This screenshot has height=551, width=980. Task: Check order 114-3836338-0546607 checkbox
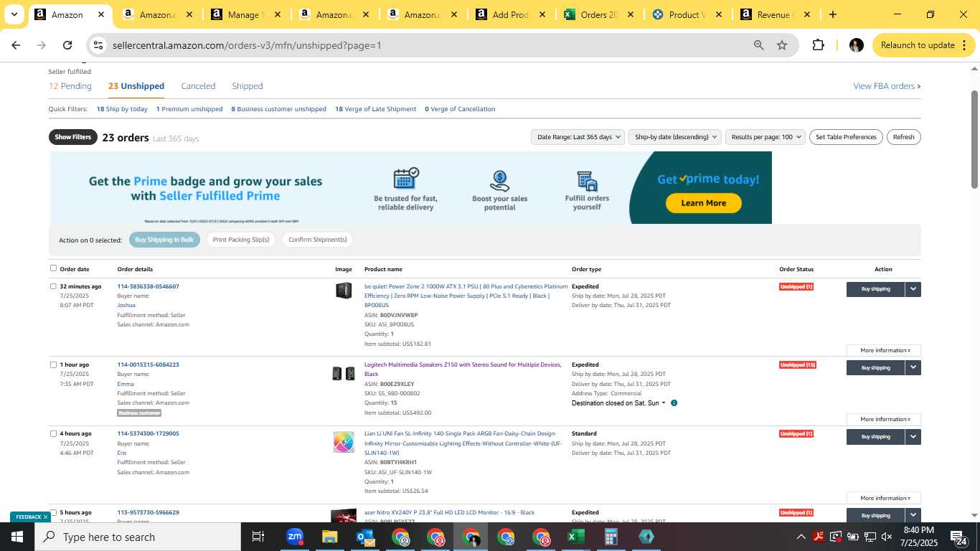[x=53, y=286]
